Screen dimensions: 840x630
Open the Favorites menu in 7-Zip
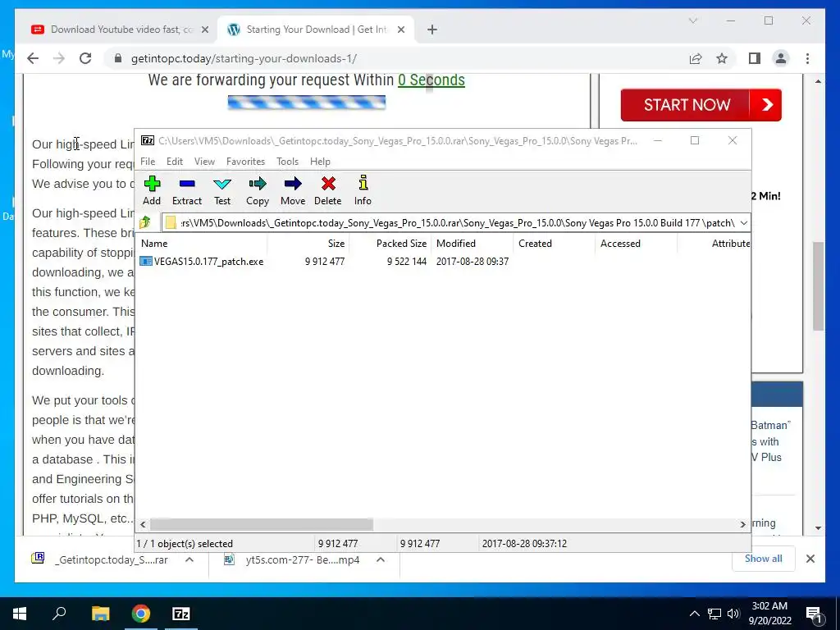[245, 162]
